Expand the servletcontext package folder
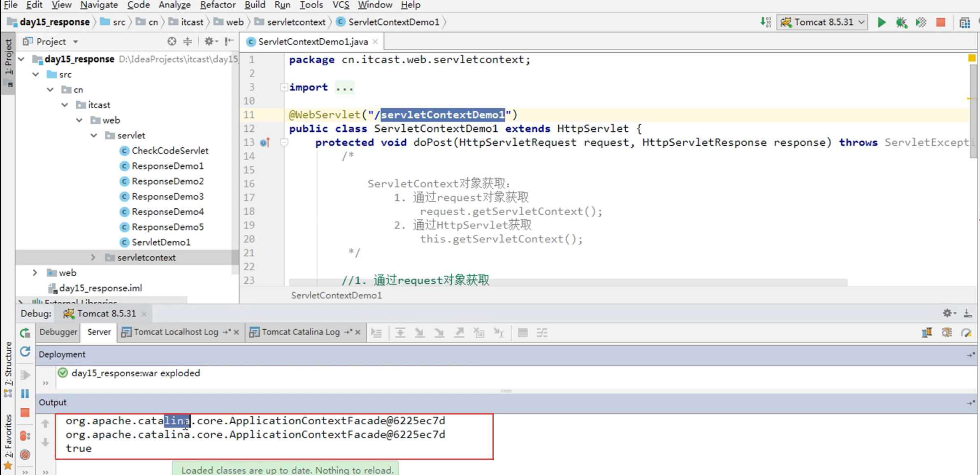This screenshot has height=475, width=980. coord(93,257)
